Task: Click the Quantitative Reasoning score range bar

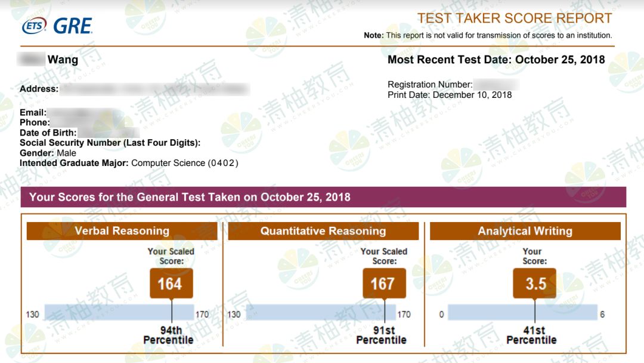Action: point(321,312)
